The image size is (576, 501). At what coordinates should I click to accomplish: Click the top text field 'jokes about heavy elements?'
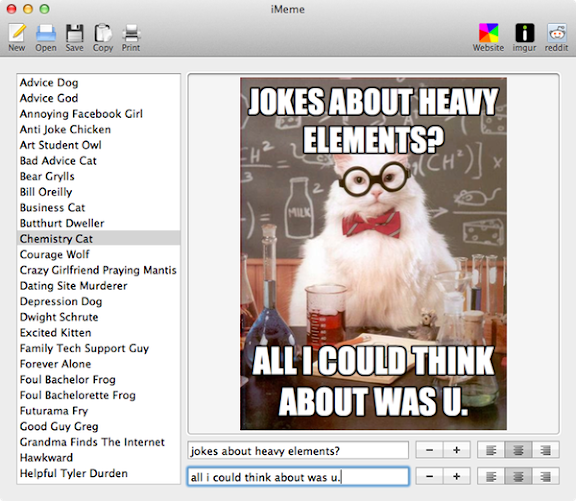click(298, 450)
